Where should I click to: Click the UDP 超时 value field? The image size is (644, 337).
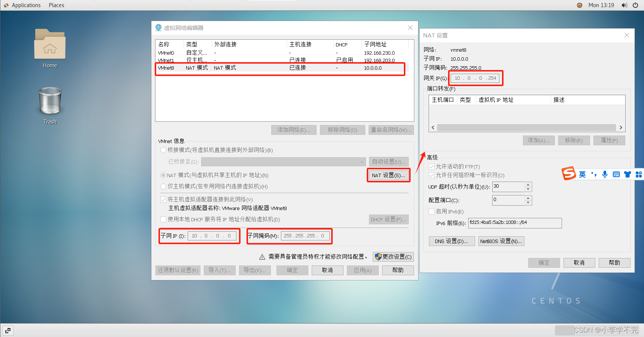[508, 187]
